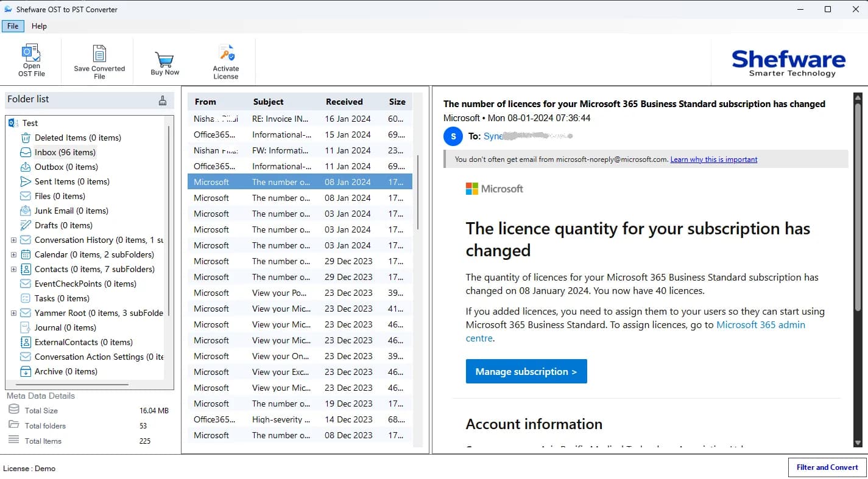Select the View your On... email

coord(300,356)
